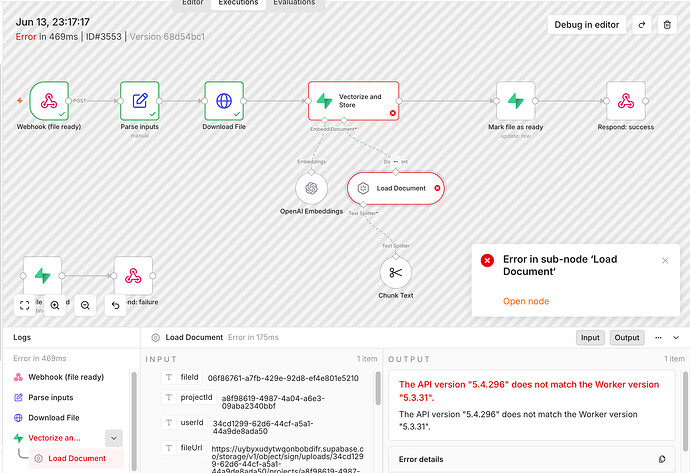Click the retry execution arrow icon
Image resolution: width=690 pixels, height=473 pixels.
[642, 25]
